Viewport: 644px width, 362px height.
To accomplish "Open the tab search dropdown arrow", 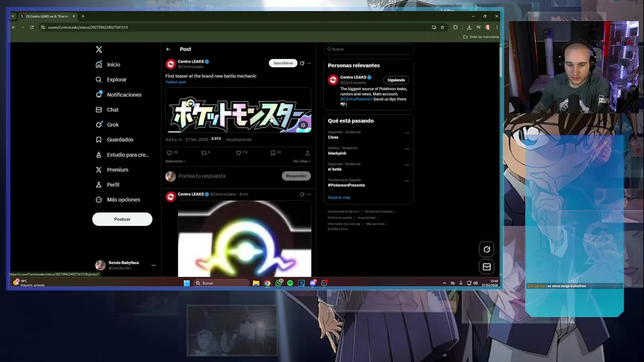I will click(13, 16).
